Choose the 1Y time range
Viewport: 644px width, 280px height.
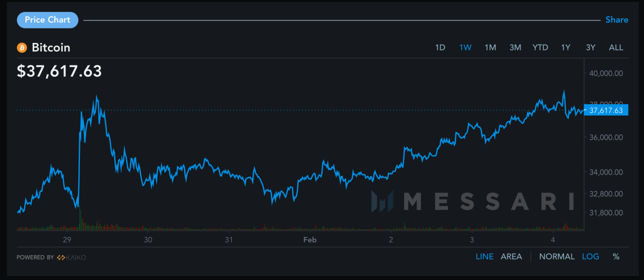[566, 47]
